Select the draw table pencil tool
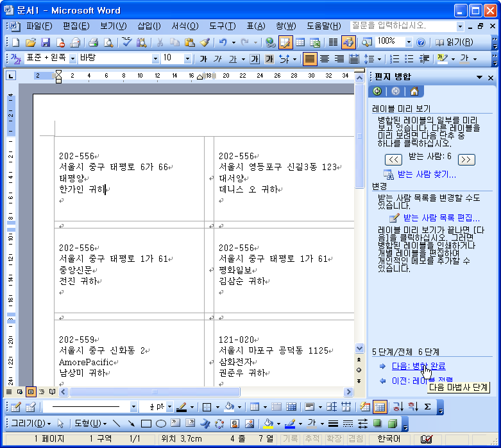Viewport: 501px width, 448px height. (15, 407)
